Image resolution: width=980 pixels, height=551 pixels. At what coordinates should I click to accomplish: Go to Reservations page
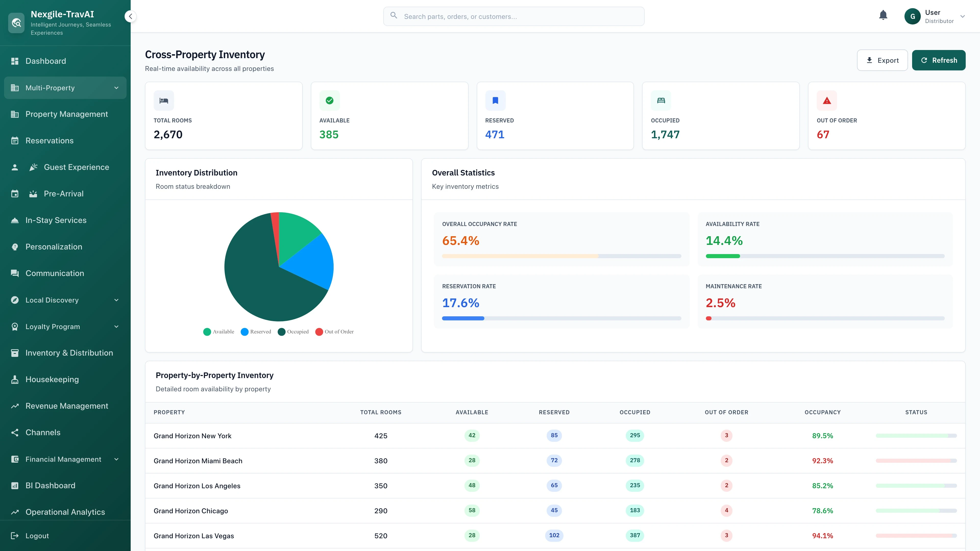pyautogui.click(x=50, y=141)
